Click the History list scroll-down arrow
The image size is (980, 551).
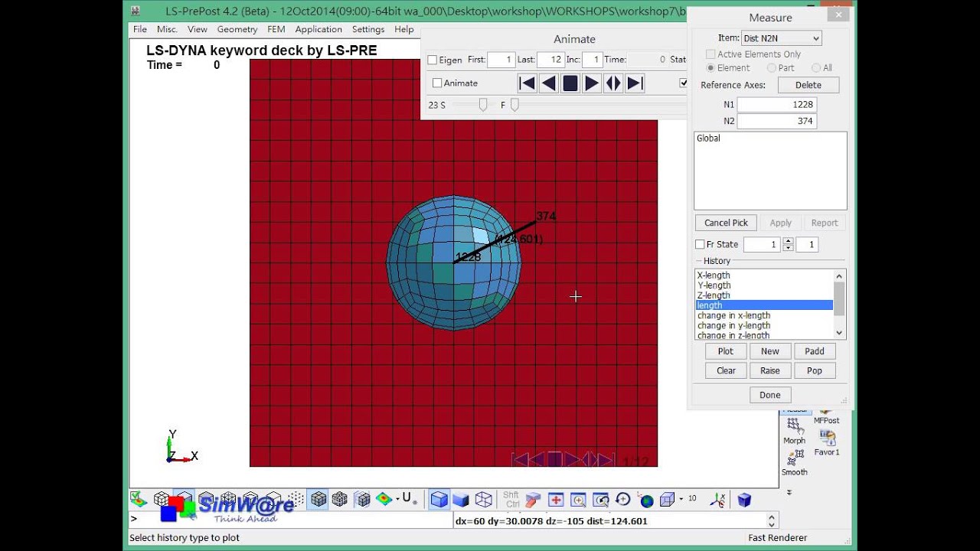(839, 333)
